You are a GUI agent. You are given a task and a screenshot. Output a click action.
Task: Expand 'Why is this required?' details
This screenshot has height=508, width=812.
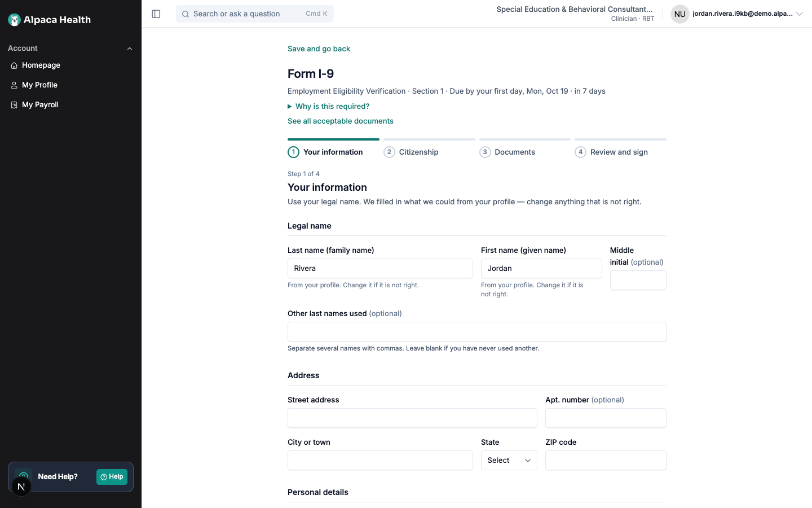coord(329,106)
